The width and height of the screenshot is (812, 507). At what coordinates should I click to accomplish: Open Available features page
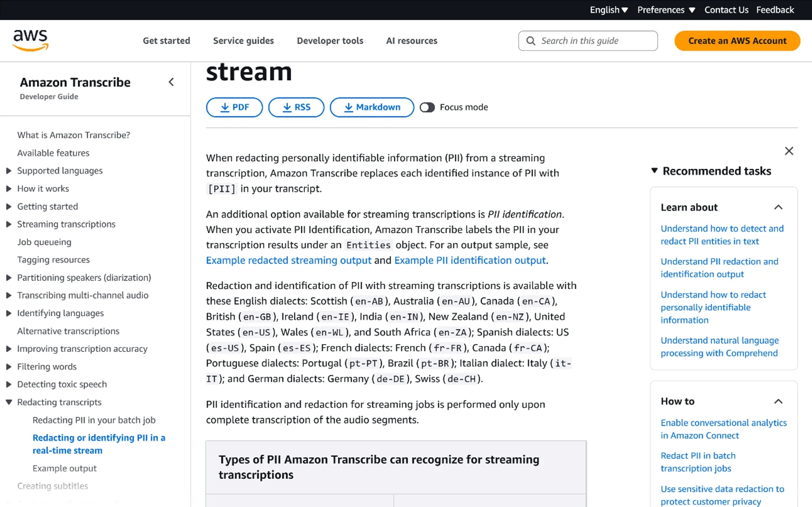pyautogui.click(x=53, y=153)
